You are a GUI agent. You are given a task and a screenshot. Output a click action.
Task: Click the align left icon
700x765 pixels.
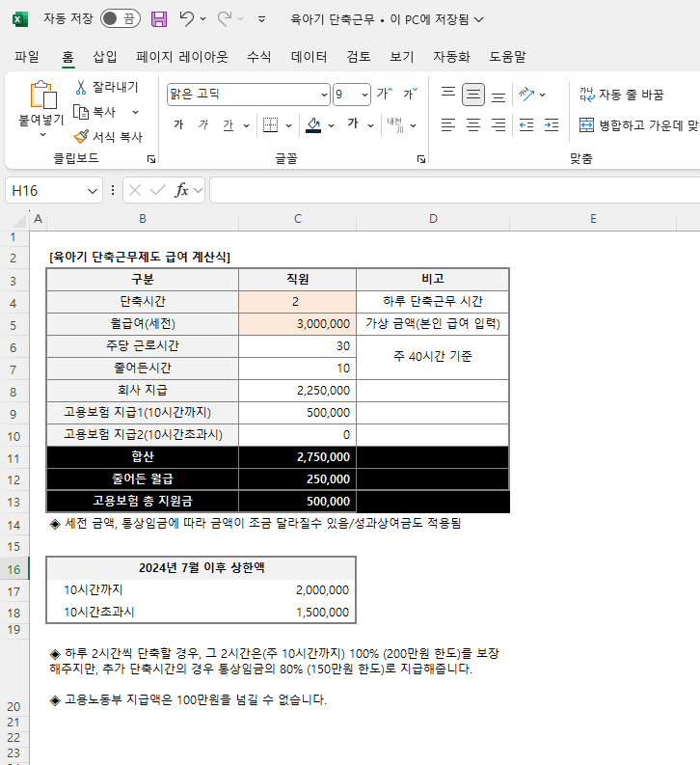(448, 125)
